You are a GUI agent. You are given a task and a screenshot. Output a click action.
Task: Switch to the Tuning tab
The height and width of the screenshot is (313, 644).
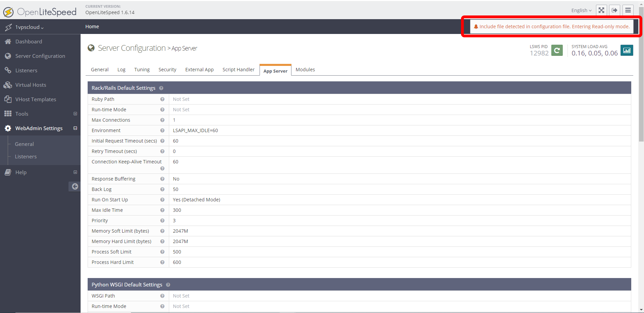click(x=142, y=70)
